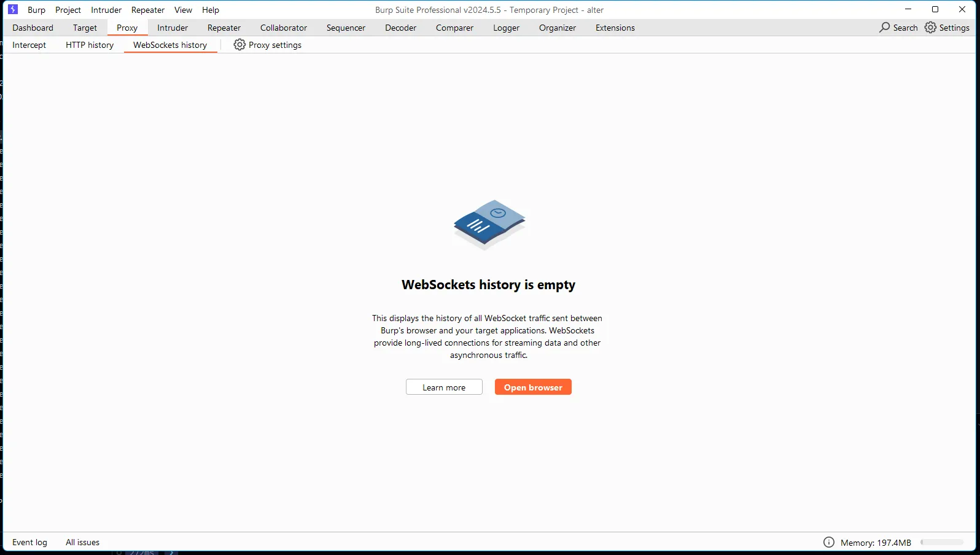Open Proxy settings
Viewport: 980px width, 555px height.
[x=268, y=45]
